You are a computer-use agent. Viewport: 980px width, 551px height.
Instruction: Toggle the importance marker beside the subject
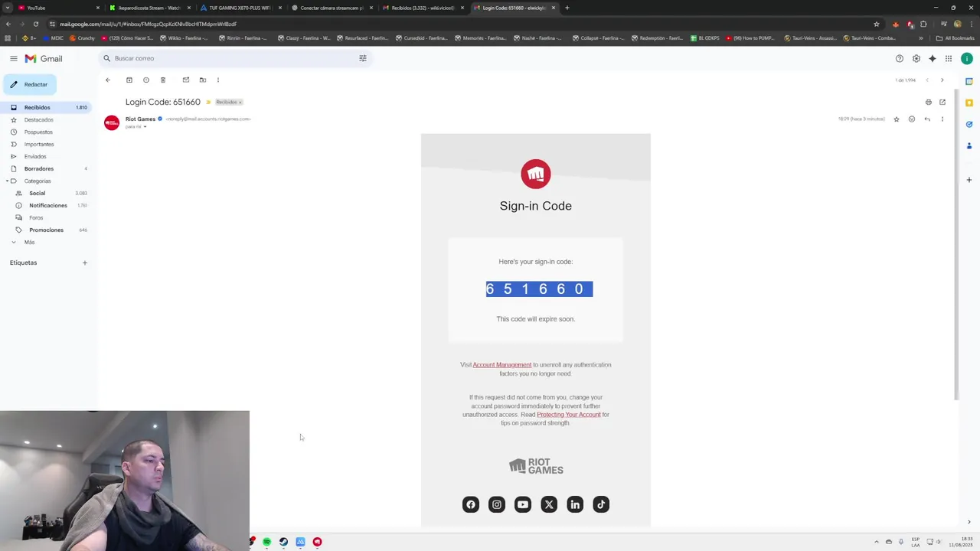[208, 102]
